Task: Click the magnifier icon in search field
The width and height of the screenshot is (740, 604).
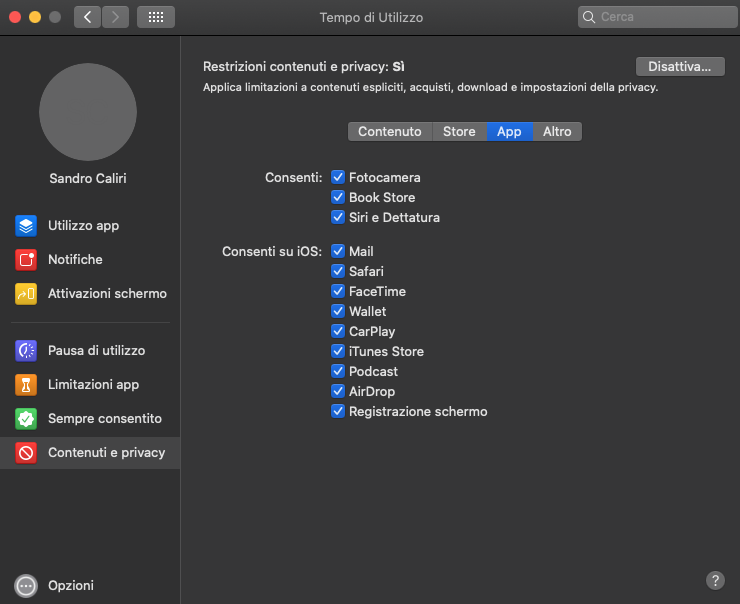Action: [589, 17]
